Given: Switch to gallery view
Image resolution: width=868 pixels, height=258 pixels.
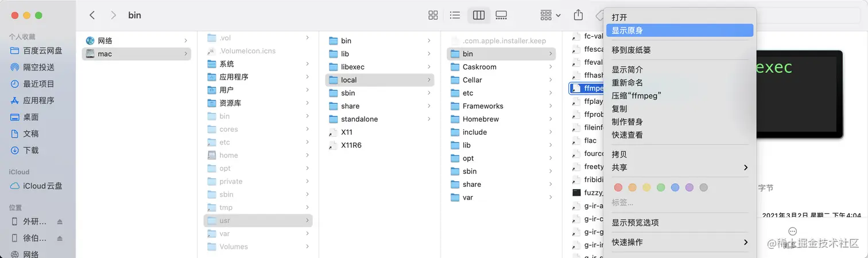Looking at the screenshot, I should tap(501, 15).
